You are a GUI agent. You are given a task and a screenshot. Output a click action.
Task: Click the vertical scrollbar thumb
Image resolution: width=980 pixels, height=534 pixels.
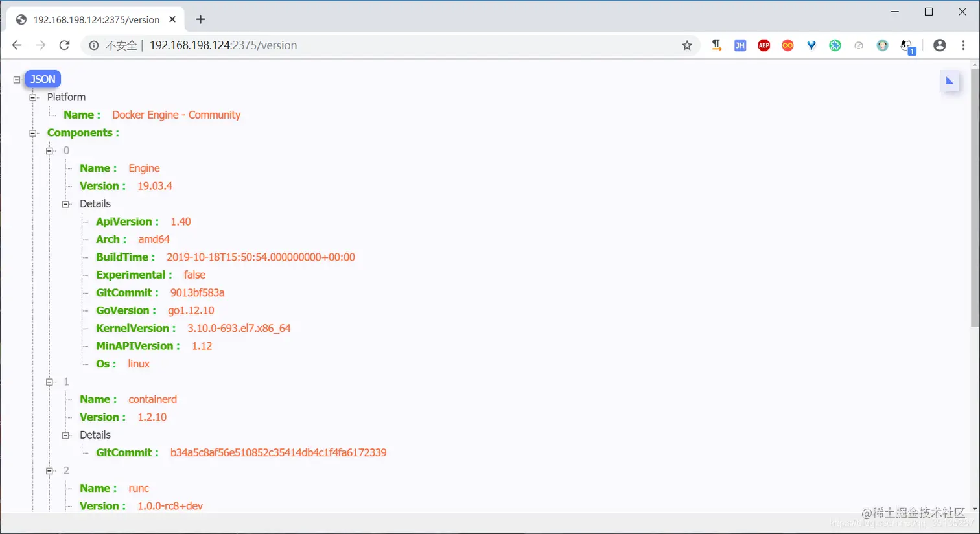pos(975,198)
